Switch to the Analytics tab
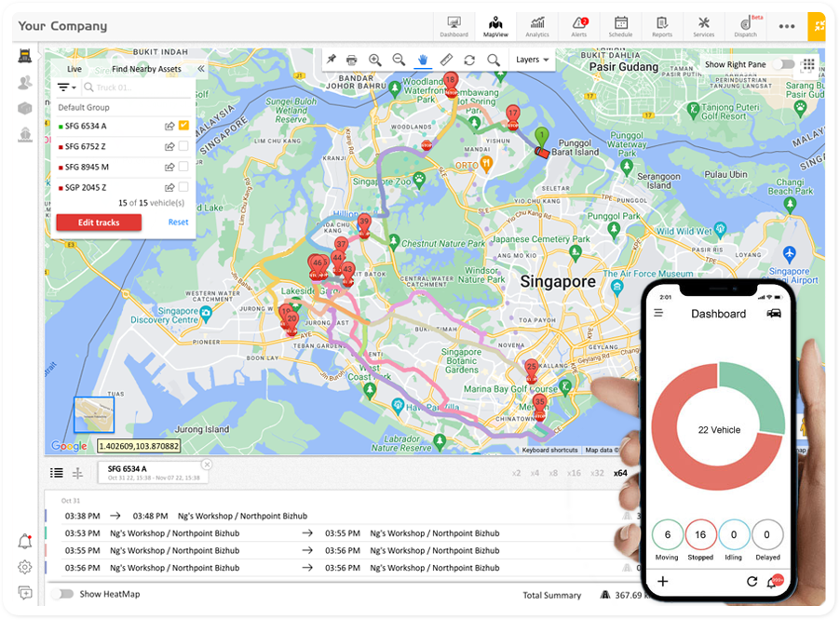840x620 pixels. coord(537,26)
